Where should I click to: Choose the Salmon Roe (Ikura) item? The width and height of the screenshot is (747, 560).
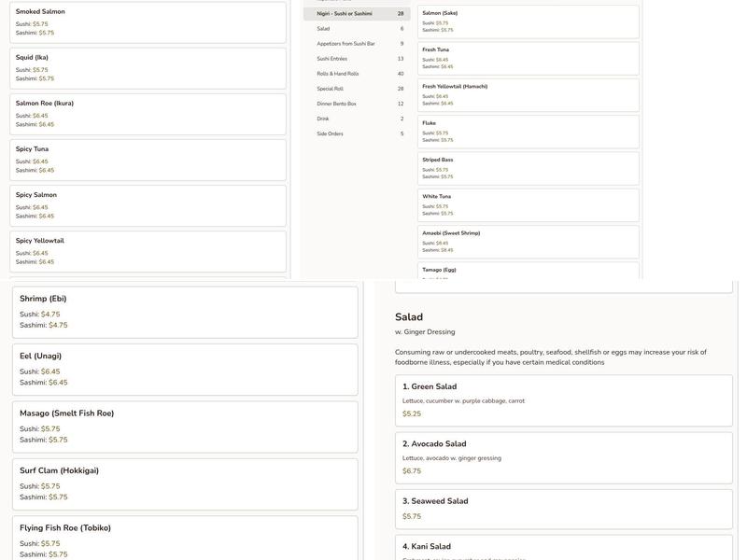148,113
